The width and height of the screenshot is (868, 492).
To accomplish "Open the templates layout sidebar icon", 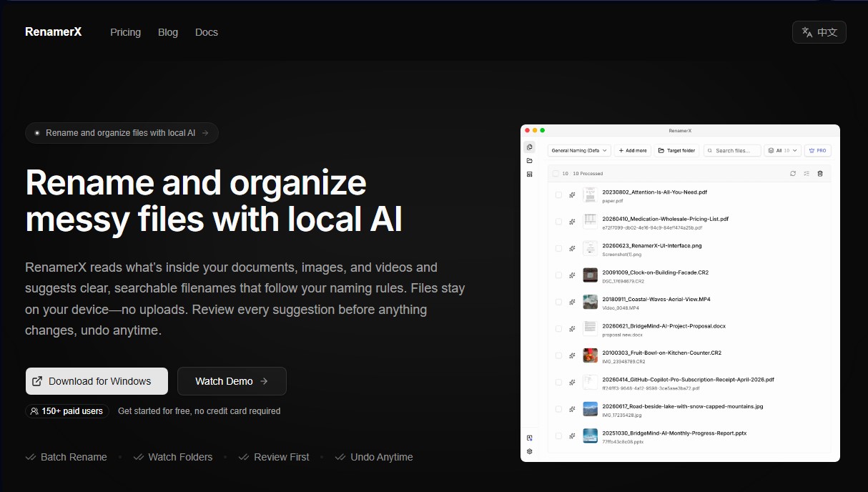I will (x=530, y=174).
